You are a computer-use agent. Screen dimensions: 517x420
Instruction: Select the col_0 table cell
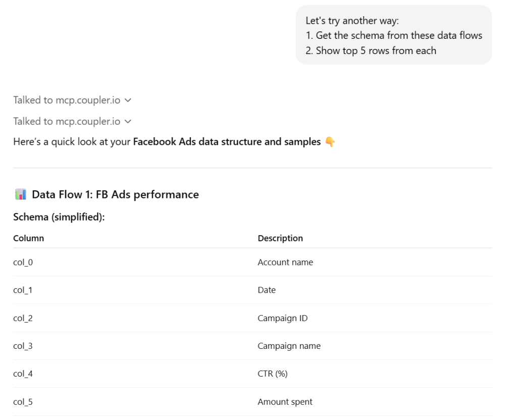[x=23, y=262]
